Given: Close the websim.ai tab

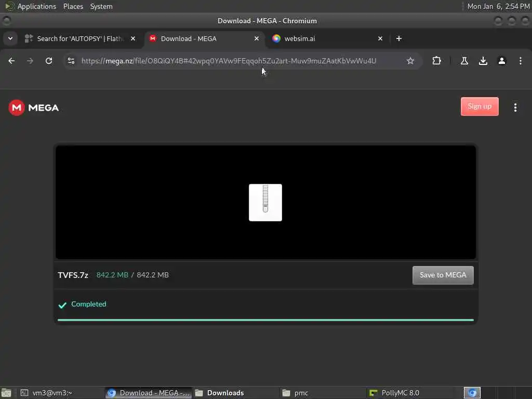Looking at the screenshot, I should click(x=380, y=38).
